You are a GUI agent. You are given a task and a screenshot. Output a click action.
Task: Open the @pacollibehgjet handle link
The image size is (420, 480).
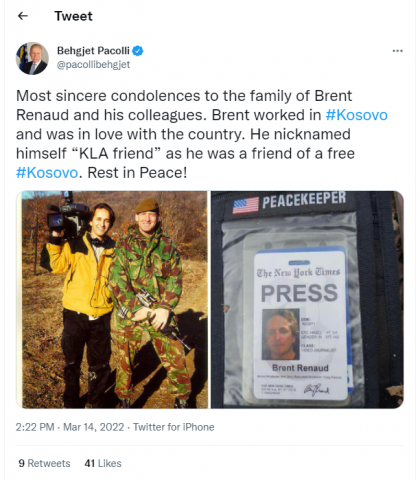[x=93, y=64]
